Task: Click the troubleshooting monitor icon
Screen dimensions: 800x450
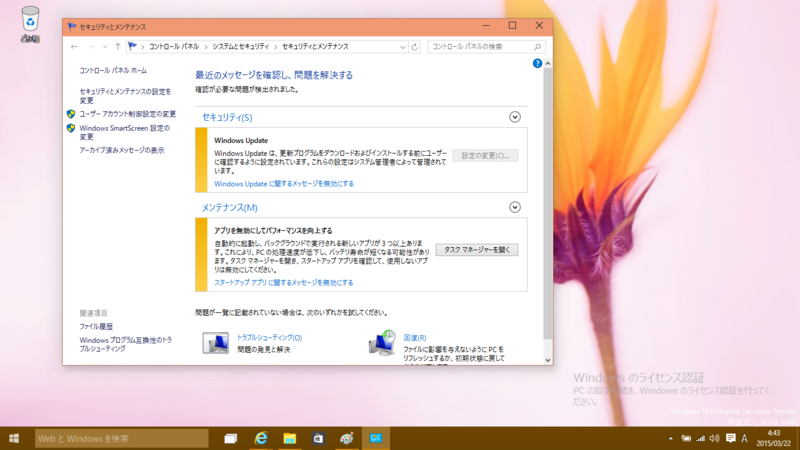Action: (x=215, y=343)
